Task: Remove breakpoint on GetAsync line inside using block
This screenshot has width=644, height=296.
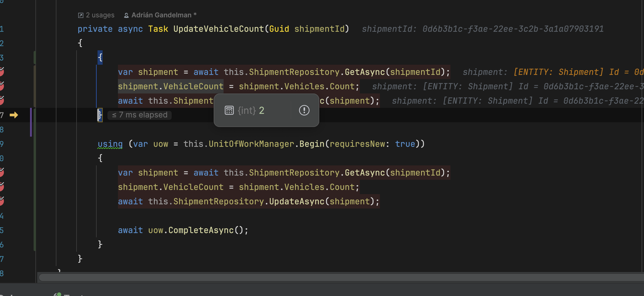Action: coord(2,173)
